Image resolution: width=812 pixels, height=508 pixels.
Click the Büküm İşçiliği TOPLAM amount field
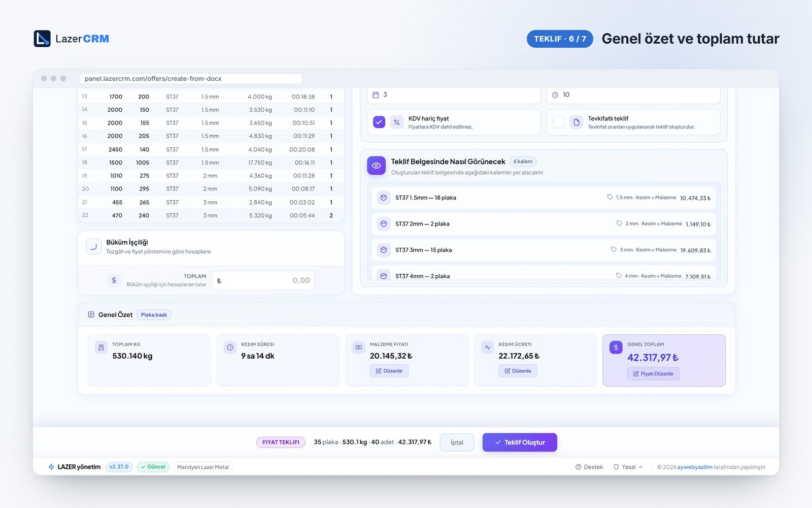pyautogui.click(x=263, y=280)
